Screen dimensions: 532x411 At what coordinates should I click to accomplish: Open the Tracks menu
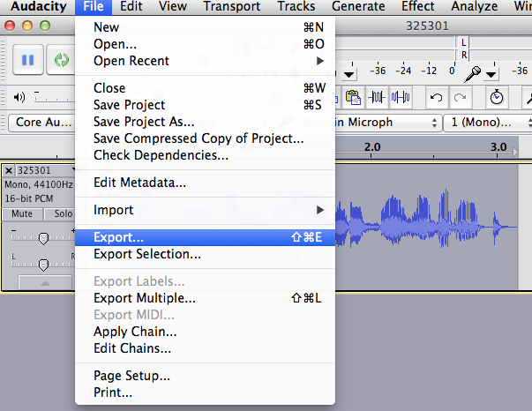(x=296, y=6)
